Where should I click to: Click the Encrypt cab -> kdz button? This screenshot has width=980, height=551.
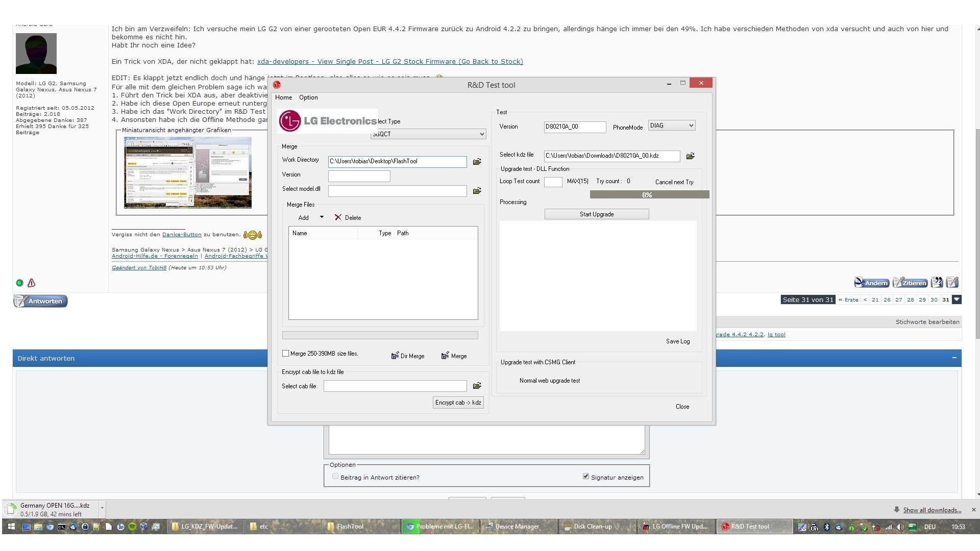458,403
